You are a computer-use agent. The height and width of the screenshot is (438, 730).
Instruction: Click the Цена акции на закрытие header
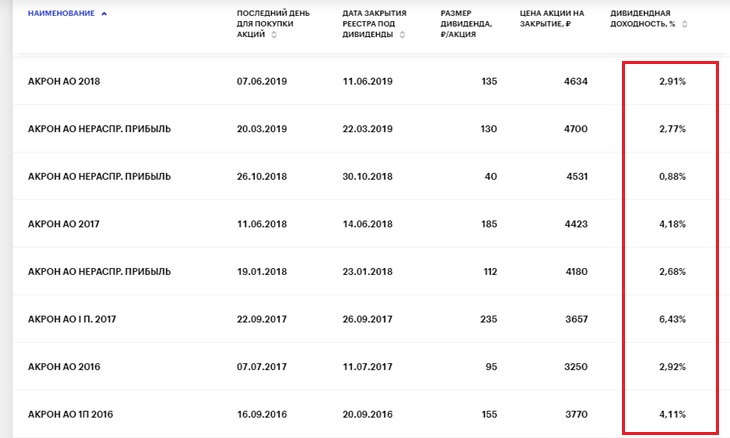point(552,19)
